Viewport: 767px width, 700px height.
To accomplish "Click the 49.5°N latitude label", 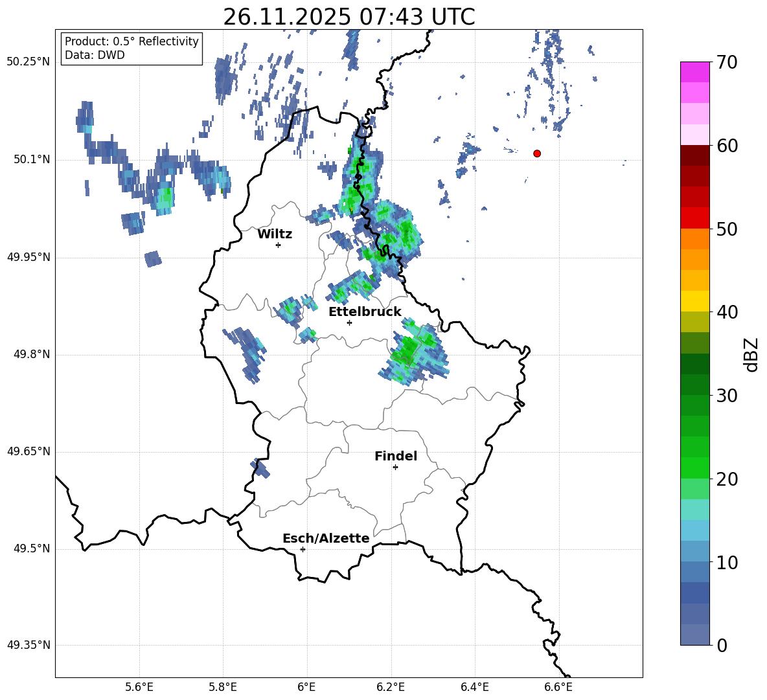I will (32, 548).
